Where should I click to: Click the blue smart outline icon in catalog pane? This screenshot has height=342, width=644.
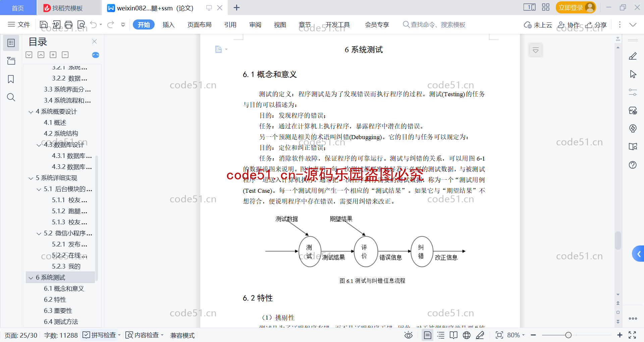(96, 55)
